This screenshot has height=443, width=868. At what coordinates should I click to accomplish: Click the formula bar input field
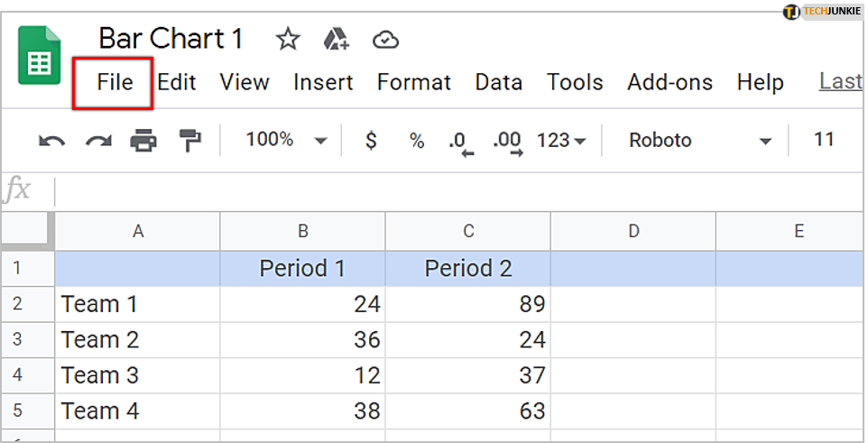pyautogui.click(x=451, y=190)
